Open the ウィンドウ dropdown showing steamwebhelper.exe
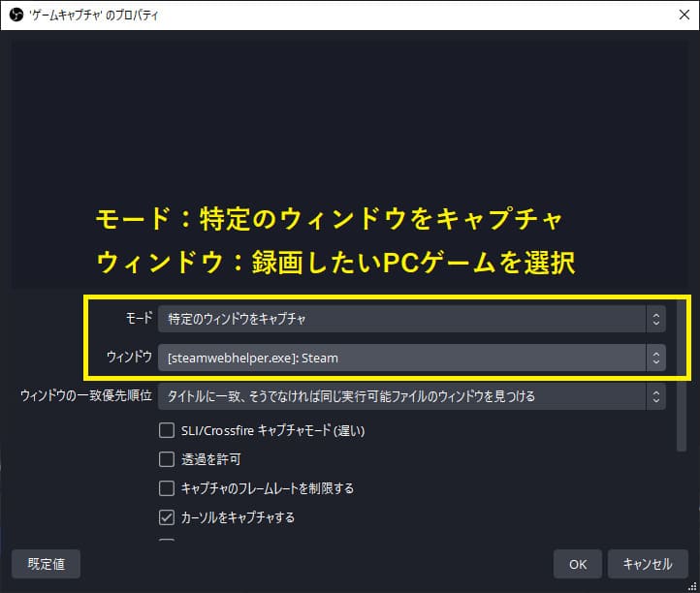700x593 pixels. (x=412, y=358)
